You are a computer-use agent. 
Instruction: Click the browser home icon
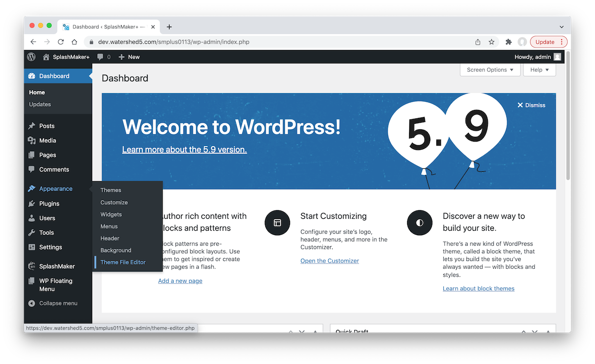74,42
